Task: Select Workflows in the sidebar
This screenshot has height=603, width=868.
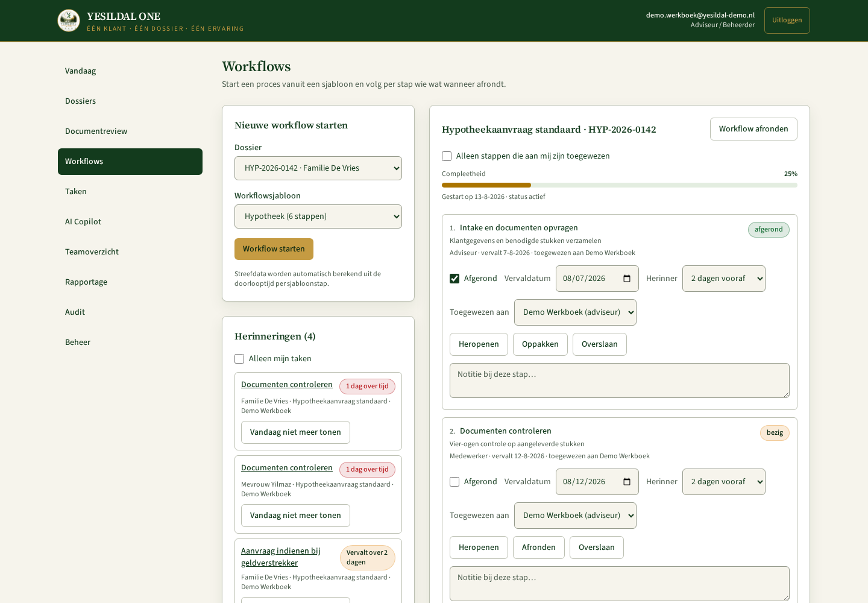Action: [x=130, y=162]
